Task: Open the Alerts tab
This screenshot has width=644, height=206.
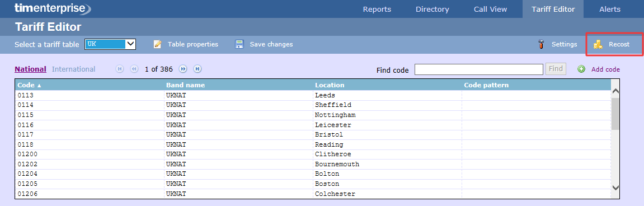Action: [610, 9]
